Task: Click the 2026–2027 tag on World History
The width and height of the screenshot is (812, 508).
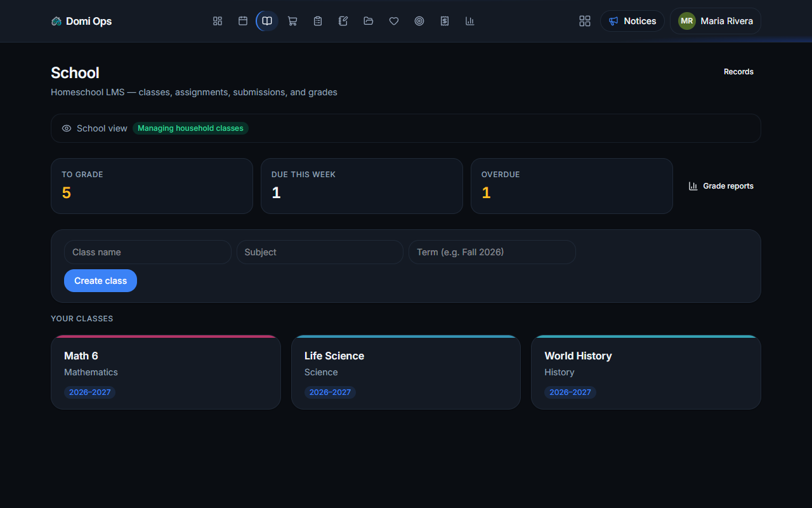Action: point(570,392)
